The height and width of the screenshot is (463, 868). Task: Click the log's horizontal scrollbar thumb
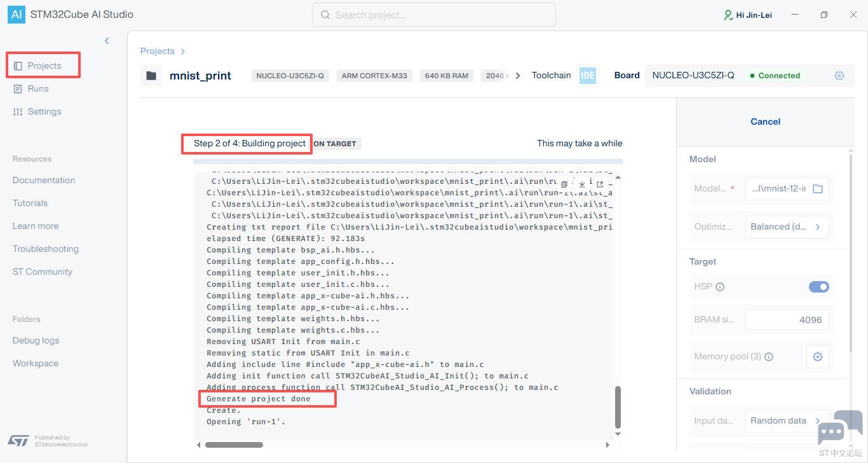tap(234, 445)
